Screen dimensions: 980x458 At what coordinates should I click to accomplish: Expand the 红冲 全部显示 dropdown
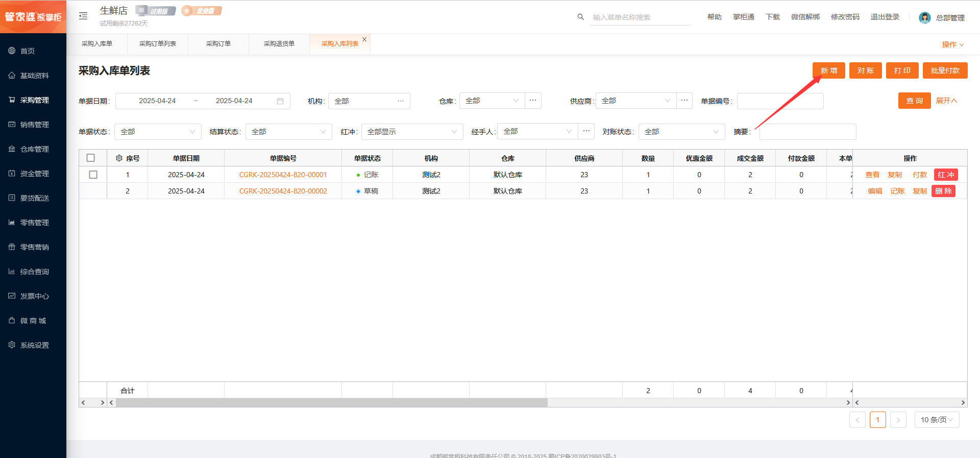click(x=412, y=131)
